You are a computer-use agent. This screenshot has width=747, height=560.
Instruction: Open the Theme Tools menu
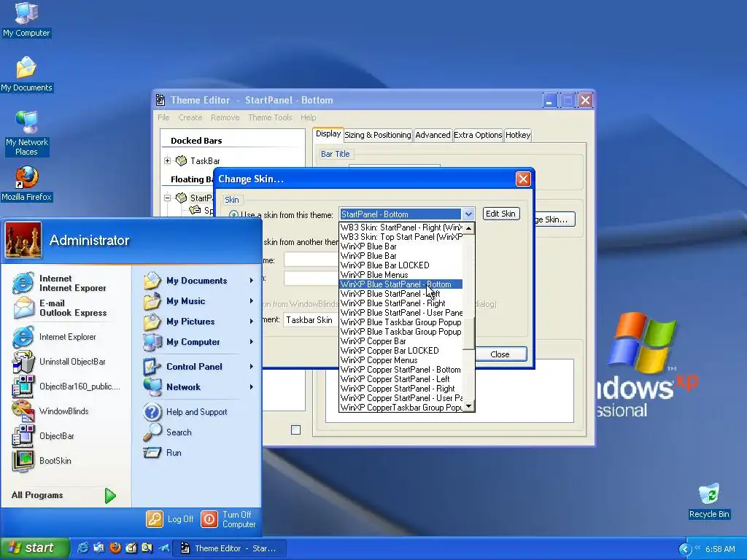click(270, 117)
